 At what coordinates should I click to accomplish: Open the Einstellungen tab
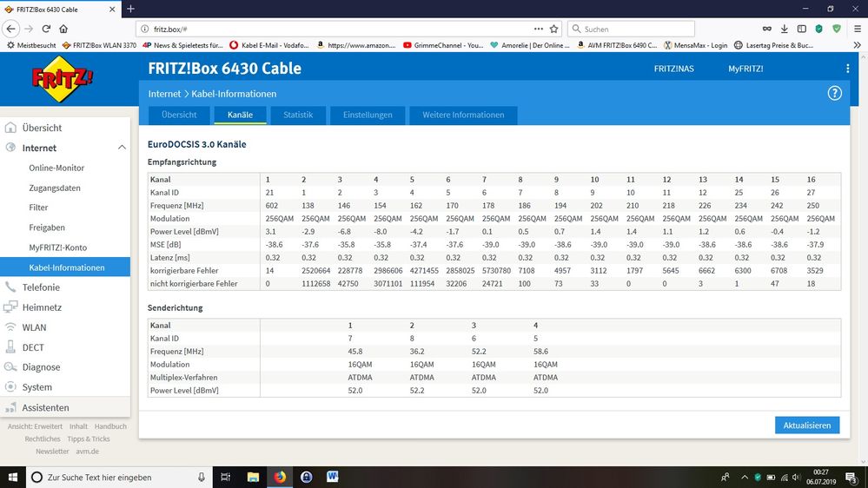tap(368, 115)
